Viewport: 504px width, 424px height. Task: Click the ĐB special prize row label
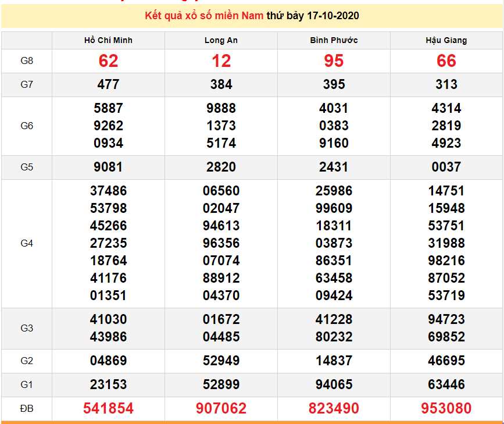pyautogui.click(x=27, y=408)
